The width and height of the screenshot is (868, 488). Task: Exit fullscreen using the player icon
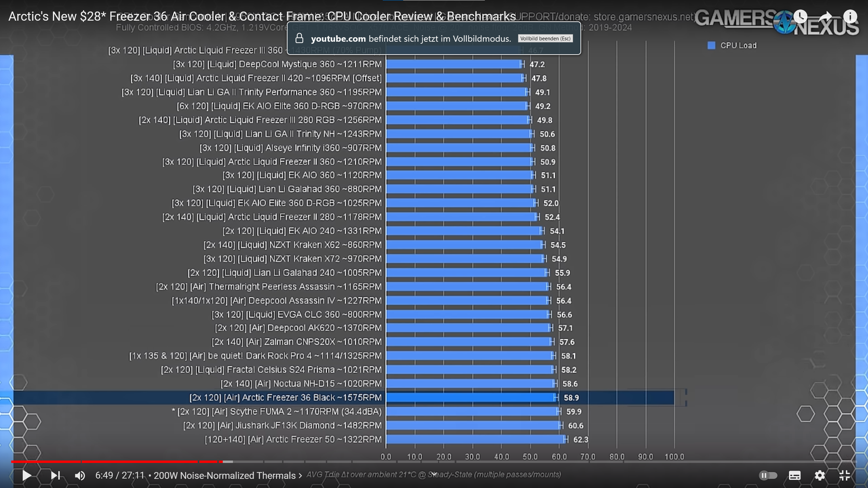pos(844,475)
